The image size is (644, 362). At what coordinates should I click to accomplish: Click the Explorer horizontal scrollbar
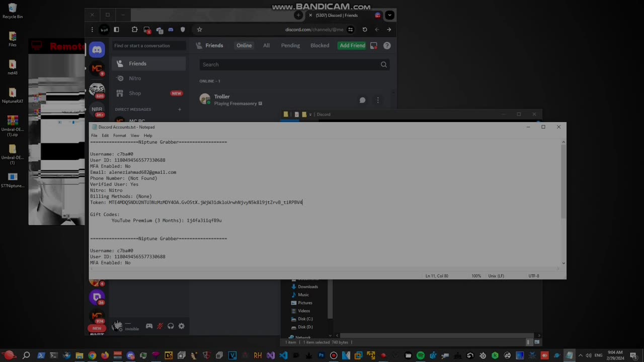tap(437, 335)
